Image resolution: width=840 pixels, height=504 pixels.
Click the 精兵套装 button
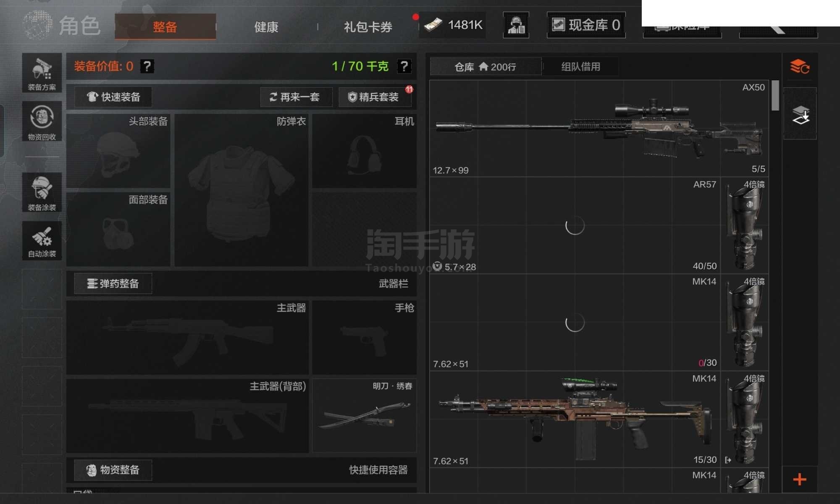point(375,97)
